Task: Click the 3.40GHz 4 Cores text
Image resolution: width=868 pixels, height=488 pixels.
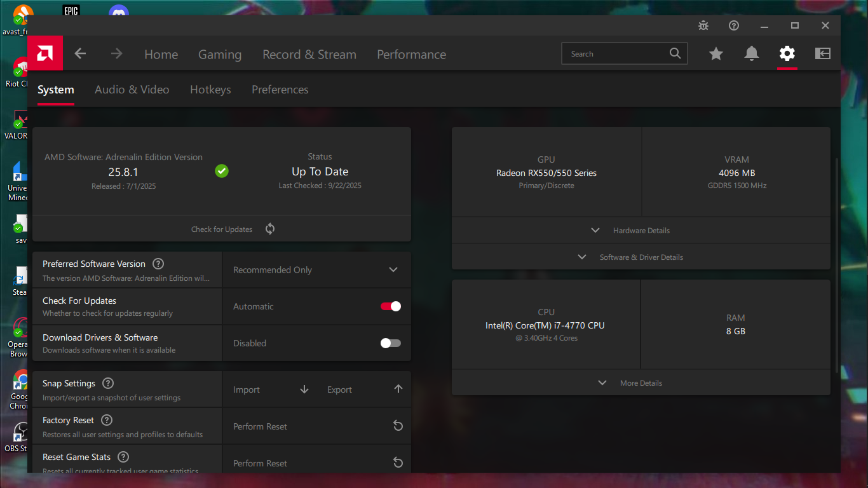Action: click(x=546, y=338)
